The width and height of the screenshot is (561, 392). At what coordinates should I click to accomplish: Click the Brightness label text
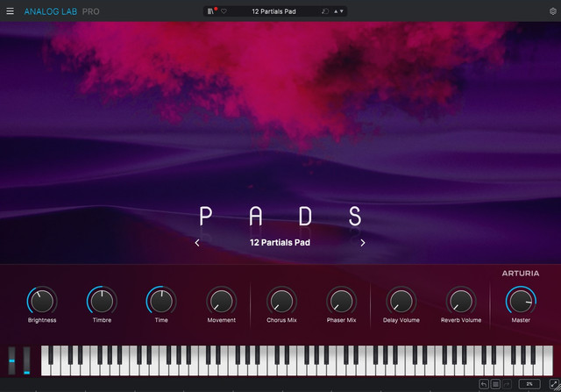coord(42,320)
